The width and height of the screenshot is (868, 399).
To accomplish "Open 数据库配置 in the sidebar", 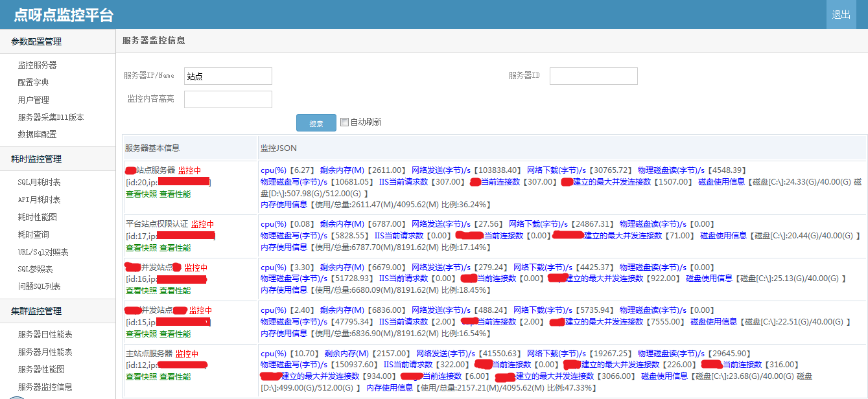I will 38,134.
